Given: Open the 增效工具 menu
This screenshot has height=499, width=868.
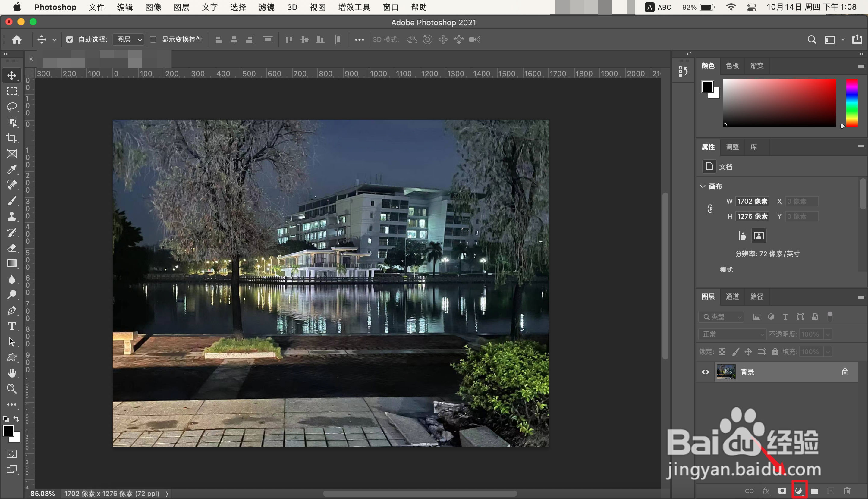Looking at the screenshot, I should tap(354, 7).
